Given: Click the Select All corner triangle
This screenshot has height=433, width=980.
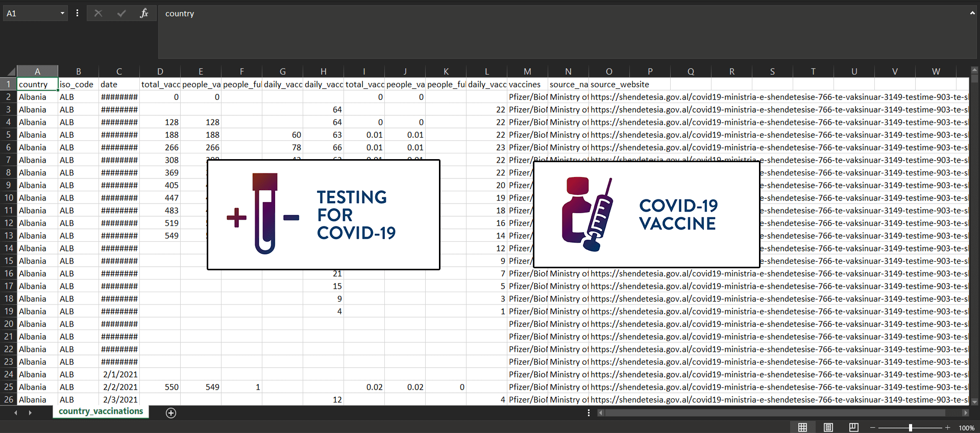Looking at the screenshot, I should 10,71.
